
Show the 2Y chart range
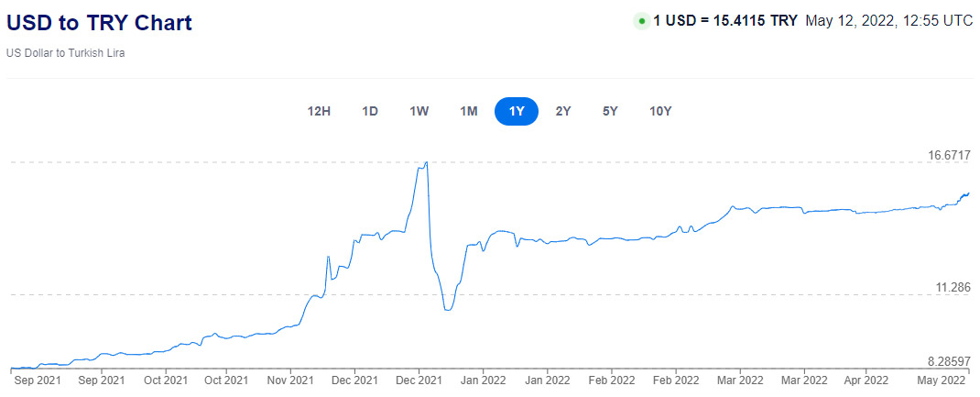point(563,112)
